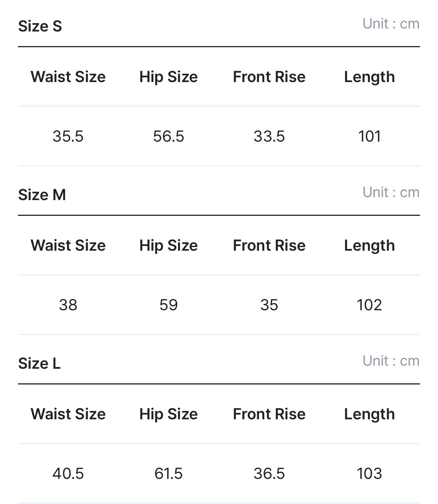Image resolution: width=438 pixels, height=504 pixels.
Task: Click Front Rise header in Size L table
Action: click(269, 414)
